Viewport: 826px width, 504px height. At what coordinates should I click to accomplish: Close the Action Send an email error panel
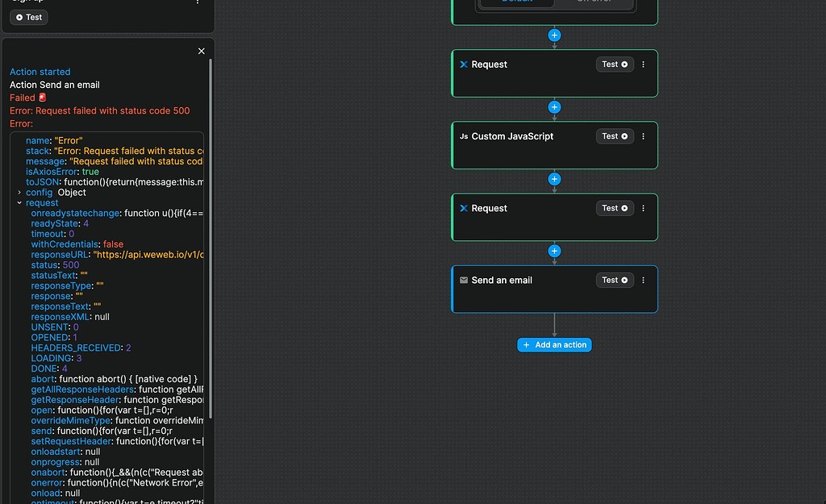[201, 51]
